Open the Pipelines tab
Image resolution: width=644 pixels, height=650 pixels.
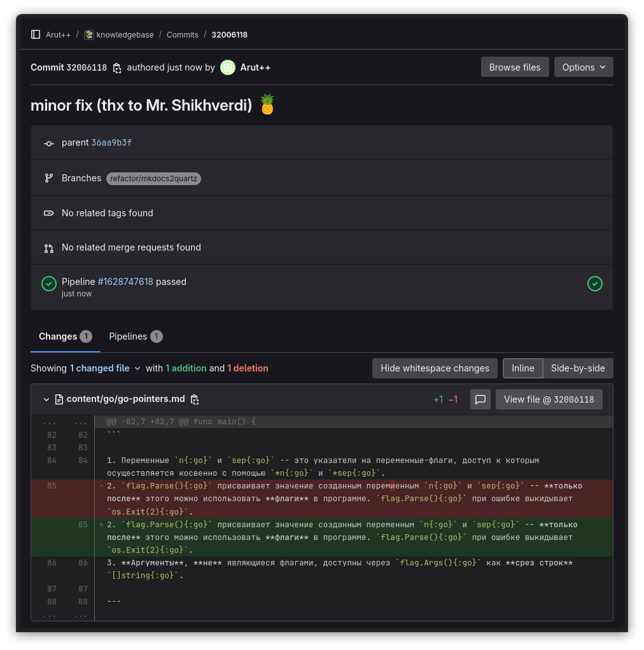coord(135,336)
